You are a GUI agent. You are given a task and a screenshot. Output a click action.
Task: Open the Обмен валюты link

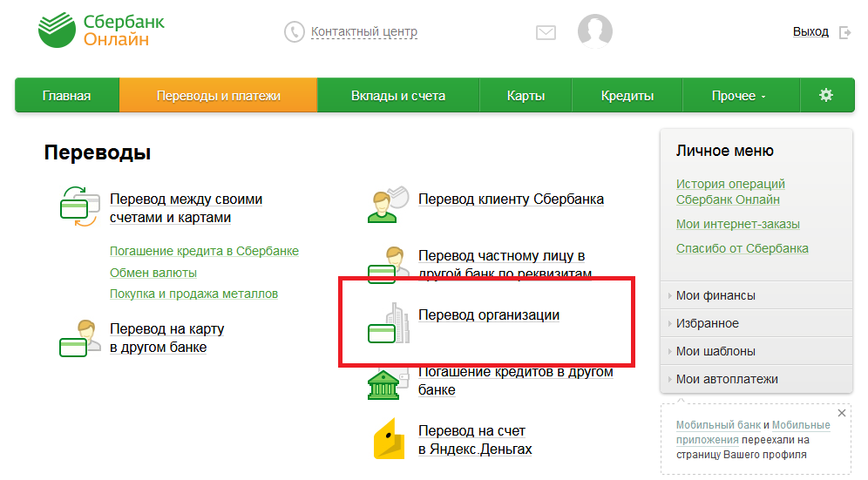tap(153, 273)
